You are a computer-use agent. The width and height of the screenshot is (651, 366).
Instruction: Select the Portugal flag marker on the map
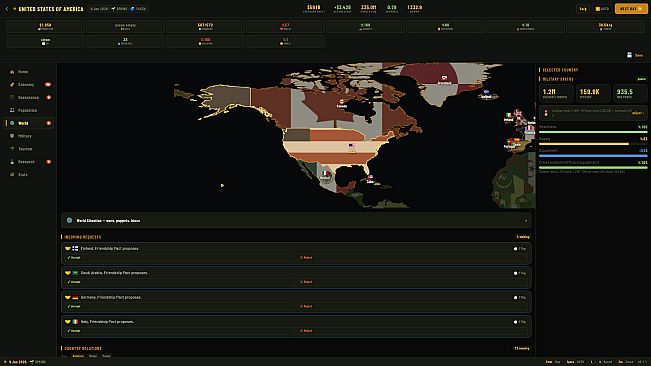510,142
